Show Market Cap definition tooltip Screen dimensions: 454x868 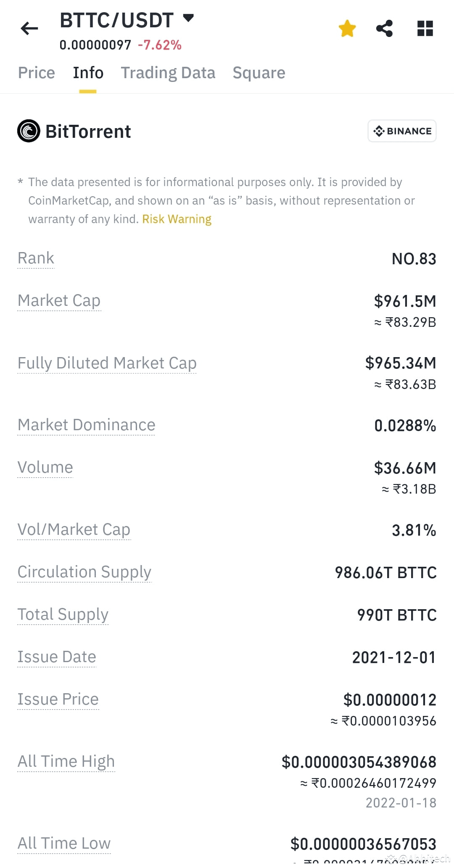tap(59, 300)
